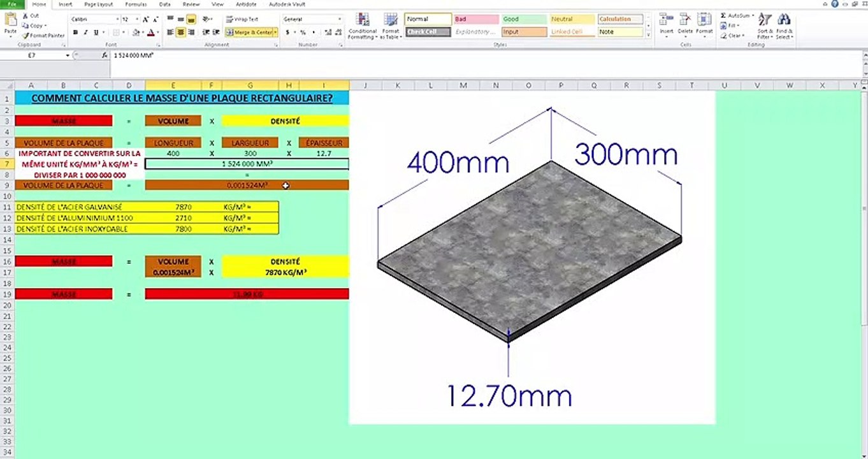Switch to the Page Layout tab
This screenshot has width=868, height=459.
coord(98,4)
